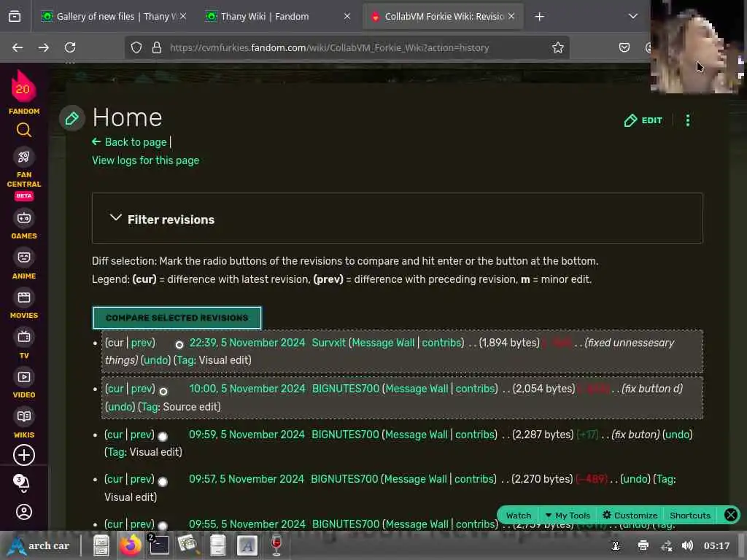This screenshot has width=747, height=560.
Task: Open the volume speaker tray icon
Action: [x=687, y=545]
